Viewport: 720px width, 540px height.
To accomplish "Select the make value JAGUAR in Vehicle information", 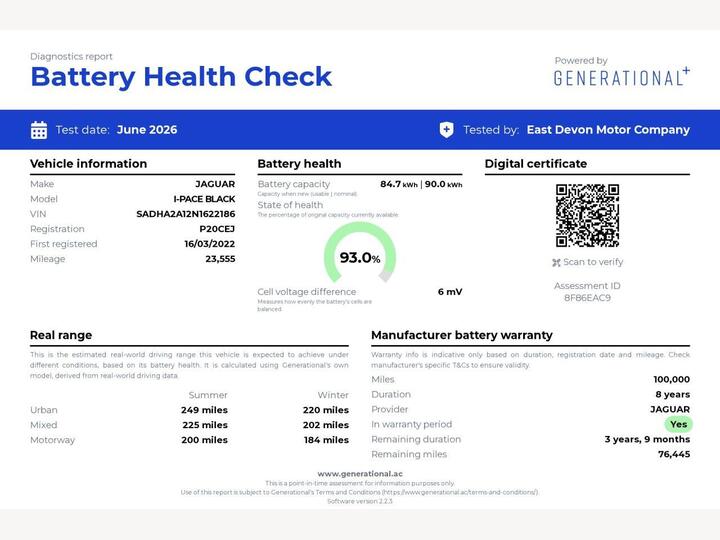I will pos(215,184).
